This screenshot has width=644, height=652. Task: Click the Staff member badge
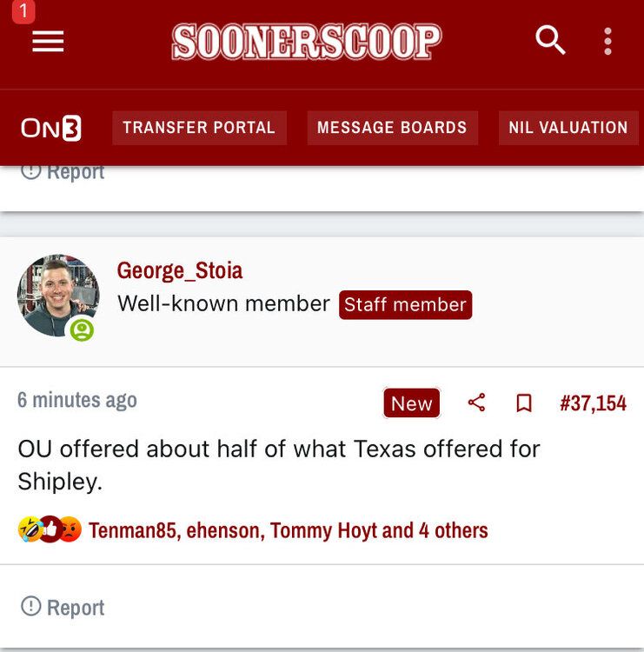(405, 304)
